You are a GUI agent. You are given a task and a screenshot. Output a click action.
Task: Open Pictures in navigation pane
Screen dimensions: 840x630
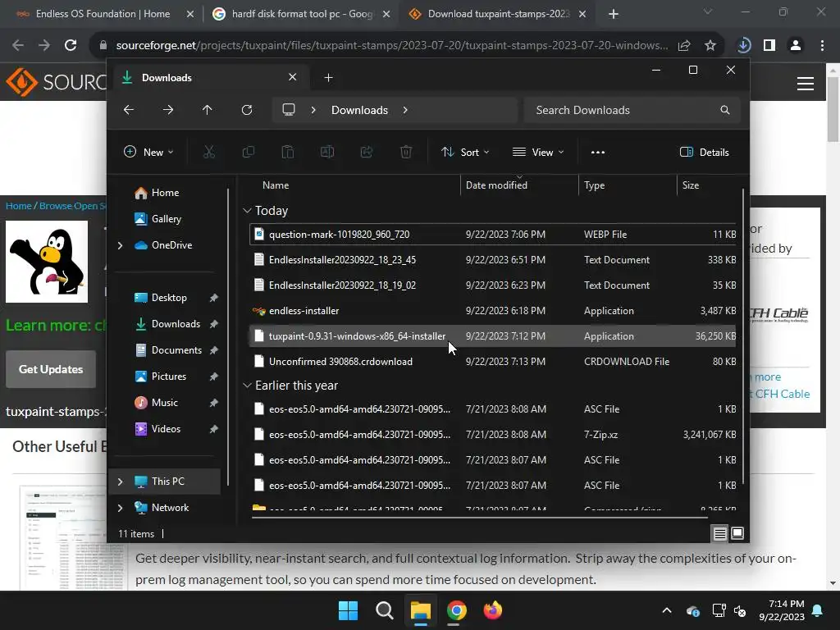[x=169, y=376]
